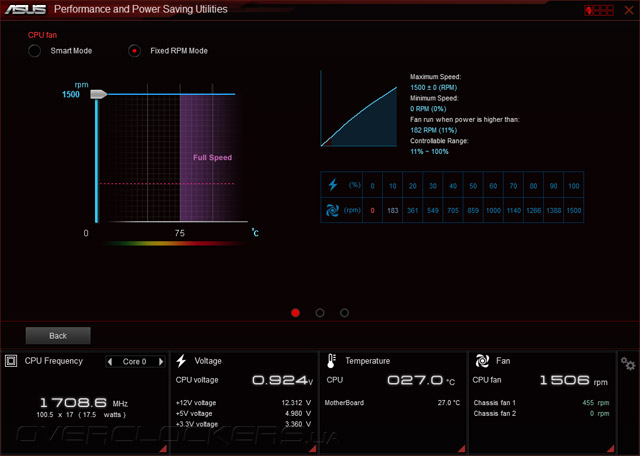Click the 1500 ± 0 (RPM) maximum speed
Screen dimensions: 640x456
tap(433, 87)
